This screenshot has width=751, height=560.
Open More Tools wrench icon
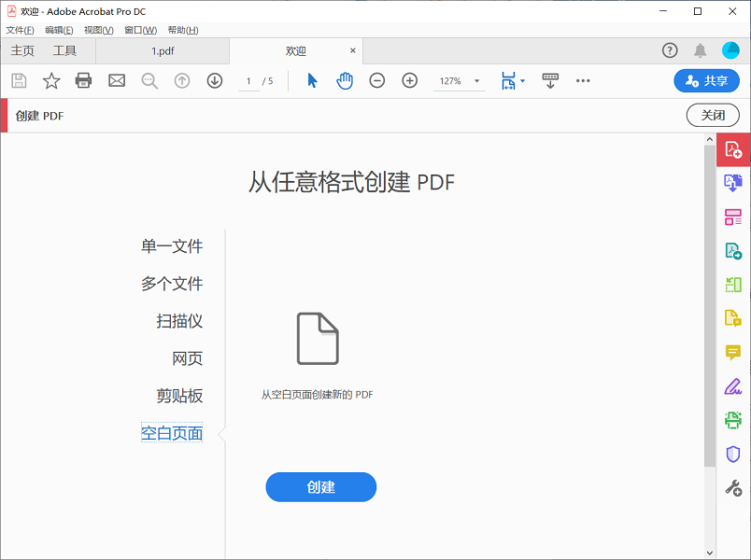tap(733, 488)
